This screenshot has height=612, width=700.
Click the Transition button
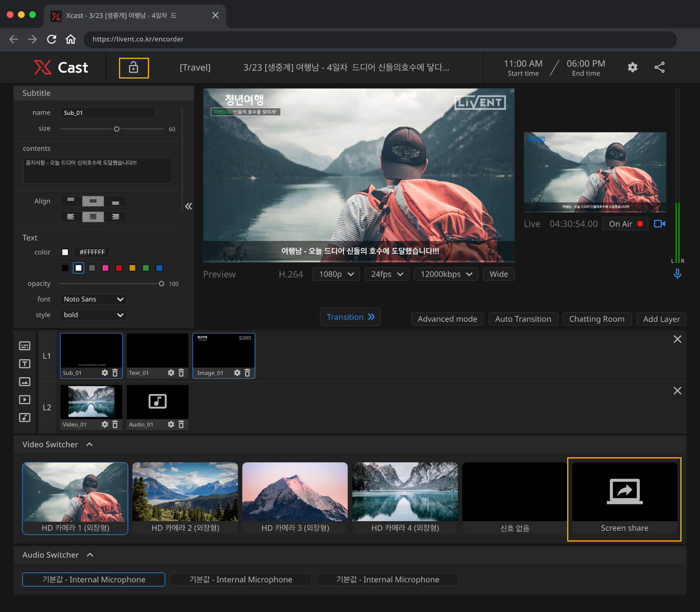tap(350, 317)
